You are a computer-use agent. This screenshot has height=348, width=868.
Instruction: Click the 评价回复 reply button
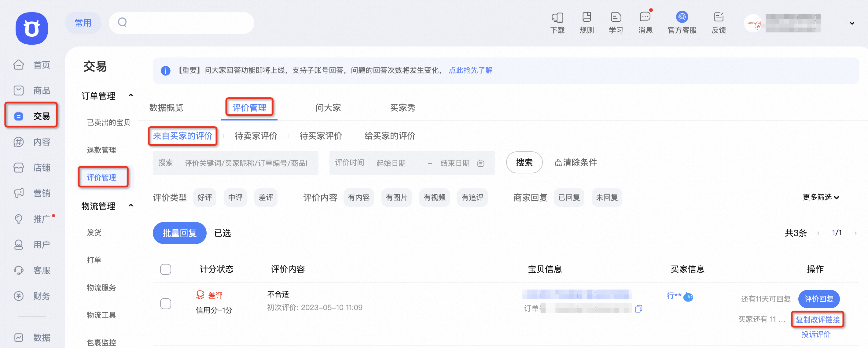click(819, 299)
